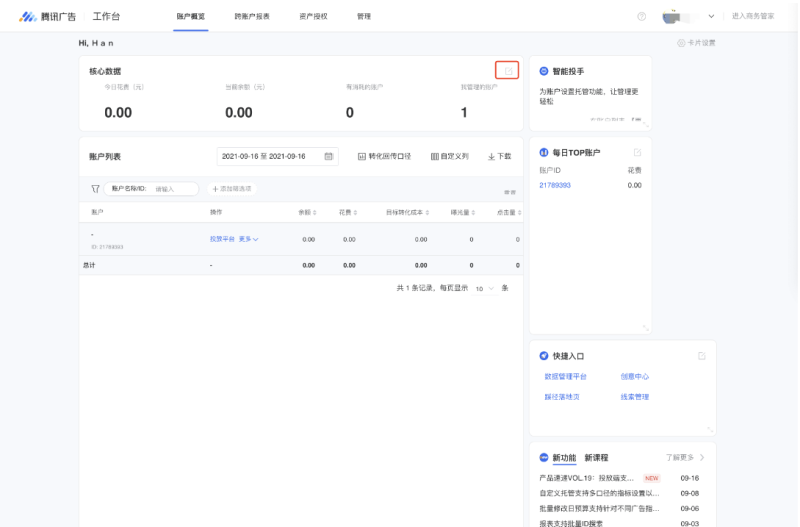The image size is (800, 527).
Task: Click 投放平台 link in account row
Action: 222,239
